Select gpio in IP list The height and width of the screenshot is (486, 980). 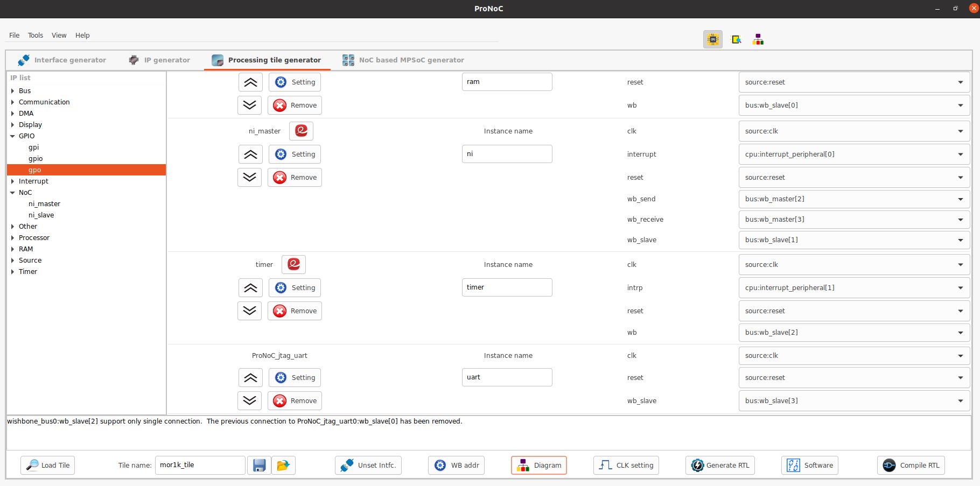36,159
